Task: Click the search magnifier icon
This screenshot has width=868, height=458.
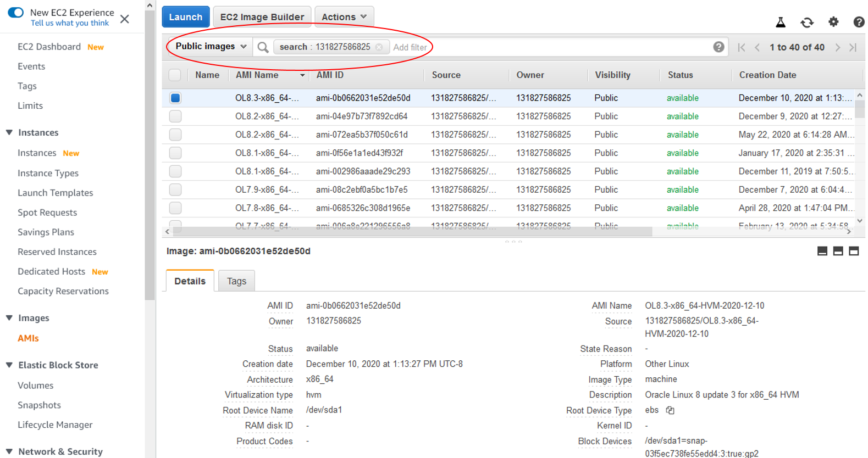Action: (263, 47)
